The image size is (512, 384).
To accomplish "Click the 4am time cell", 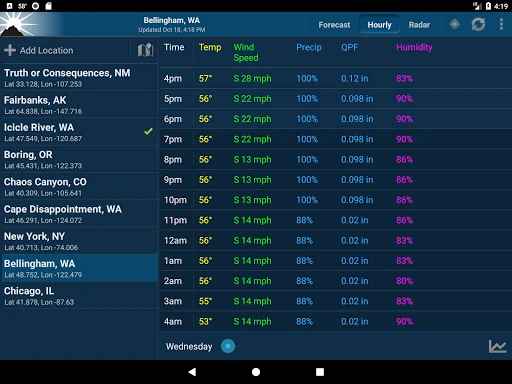I will 173,322.
